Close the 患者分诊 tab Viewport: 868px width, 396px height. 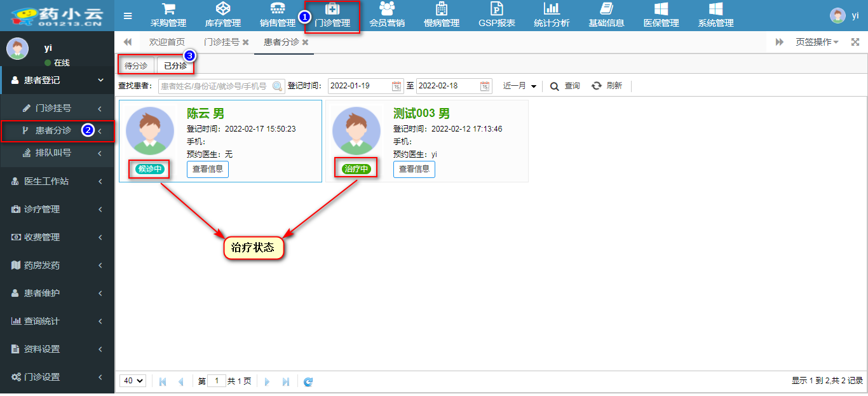tap(305, 42)
